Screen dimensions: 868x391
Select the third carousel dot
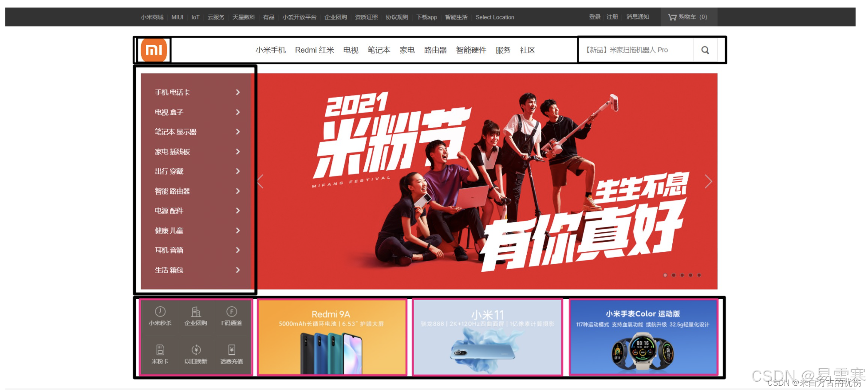pos(682,275)
